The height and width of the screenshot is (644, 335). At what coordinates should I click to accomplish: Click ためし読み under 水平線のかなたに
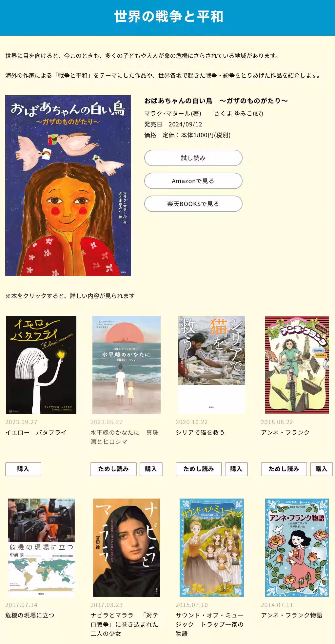[113, 469]
